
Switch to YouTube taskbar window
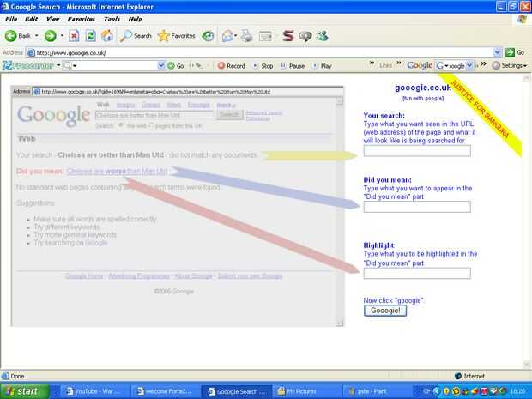pyautogui.click(x=94, y=391)
